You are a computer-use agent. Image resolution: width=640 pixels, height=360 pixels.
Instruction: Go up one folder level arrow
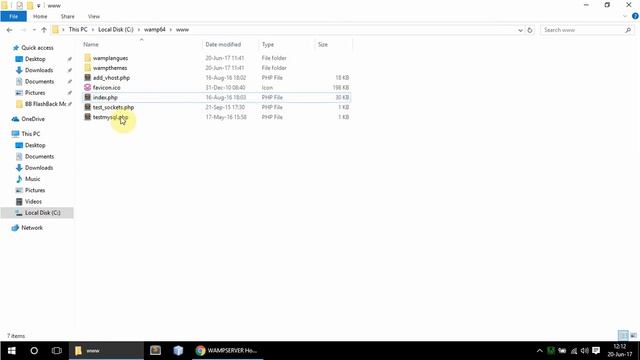[44, 30]
